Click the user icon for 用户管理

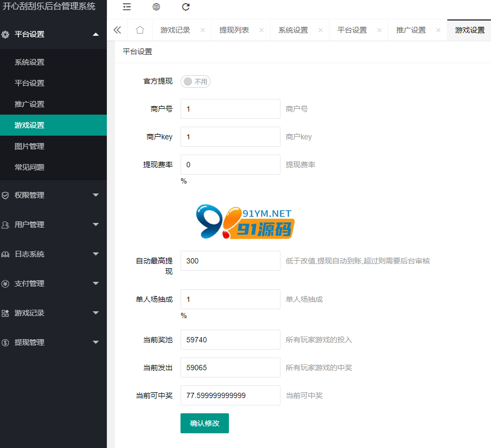[x=5, y=225]
